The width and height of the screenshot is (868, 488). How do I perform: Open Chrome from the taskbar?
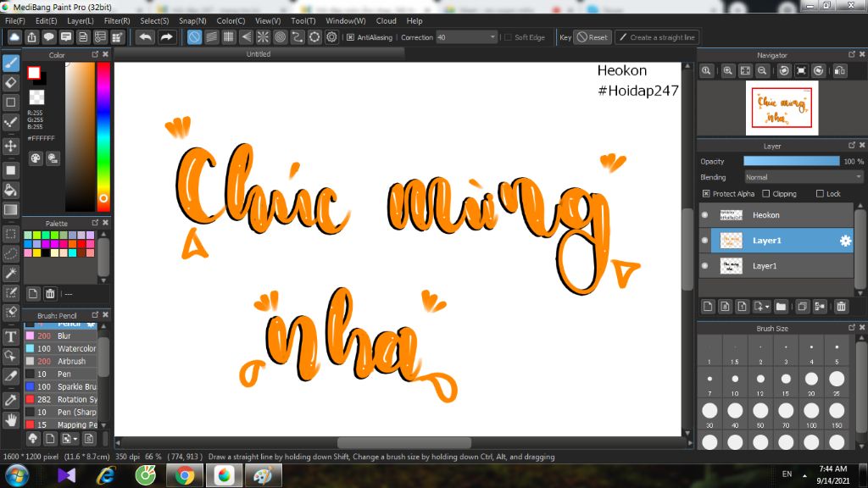tap(185, 475)
